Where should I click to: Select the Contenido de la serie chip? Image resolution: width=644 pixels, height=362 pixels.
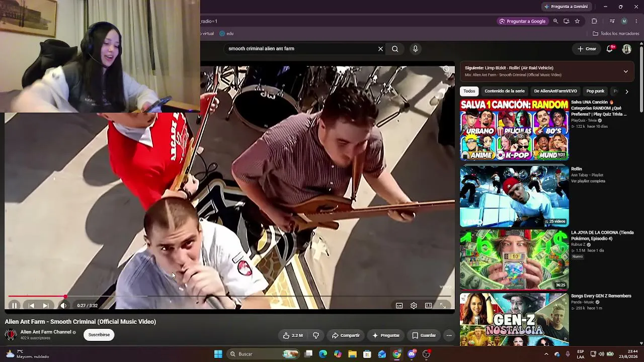504,91
